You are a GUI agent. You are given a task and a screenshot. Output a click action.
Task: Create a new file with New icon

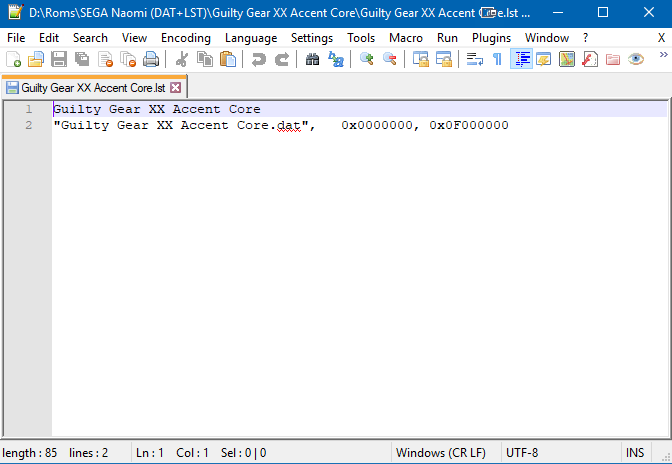13,59
